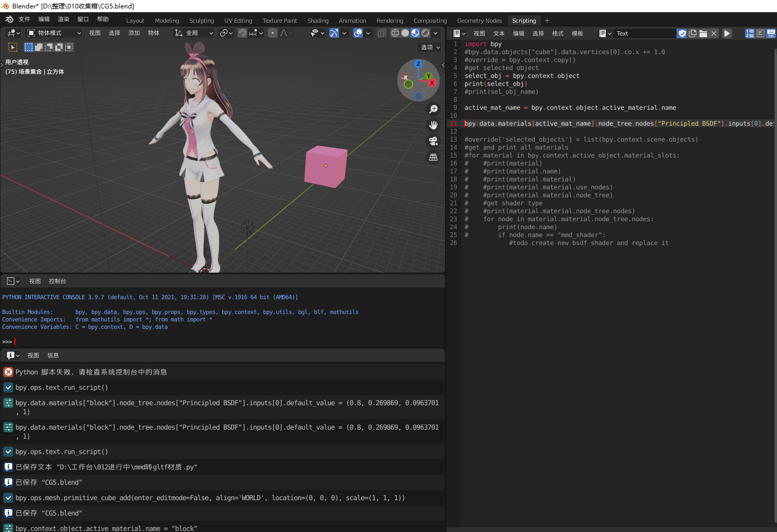
Task: Toggle word wrap icon
Action: point(761,33)
